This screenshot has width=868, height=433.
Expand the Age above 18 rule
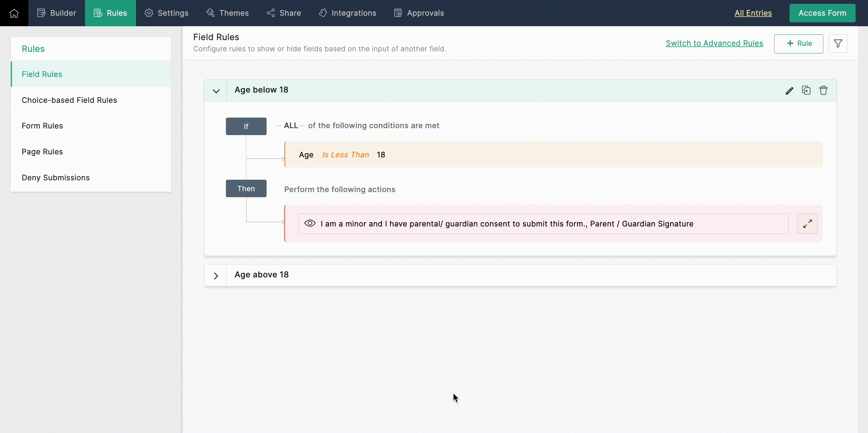point(216,276)
